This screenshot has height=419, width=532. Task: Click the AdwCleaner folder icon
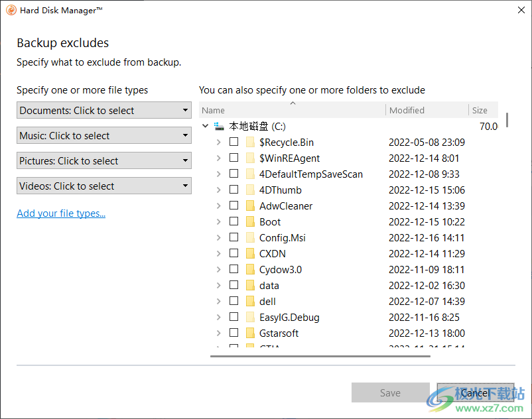pyautogui.click(x=250, y=206)
